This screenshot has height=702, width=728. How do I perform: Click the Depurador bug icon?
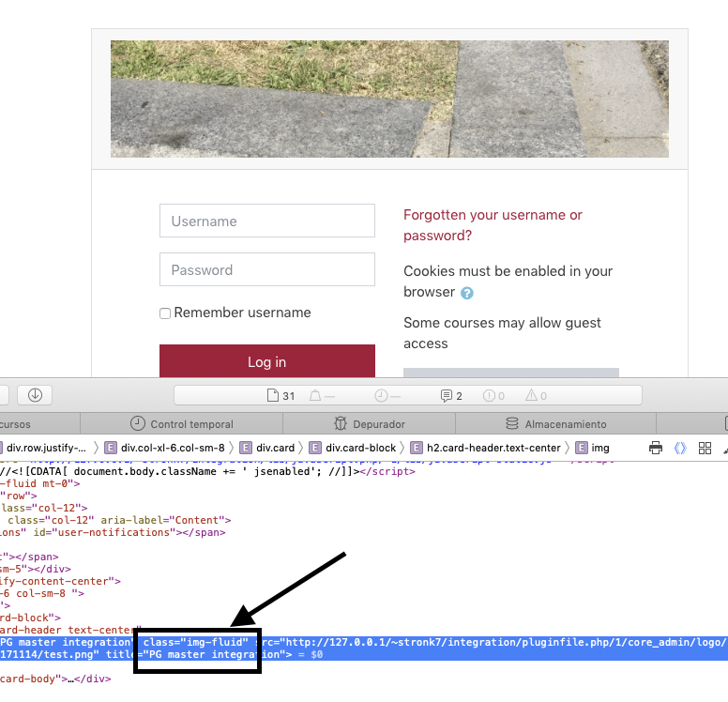341,423
